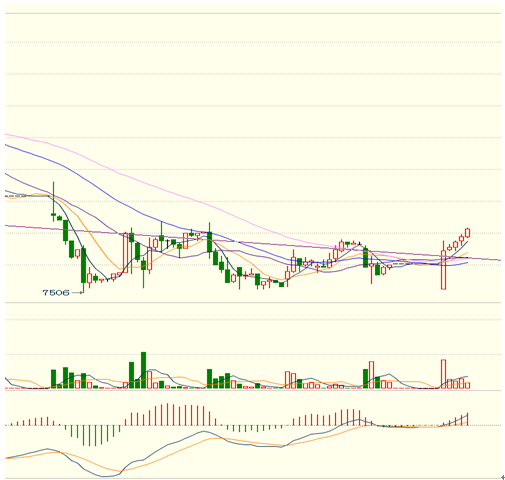Click the tall red volume bar beside the green bar
Viewport: 505px width, 480px height.
pos(371,375)
